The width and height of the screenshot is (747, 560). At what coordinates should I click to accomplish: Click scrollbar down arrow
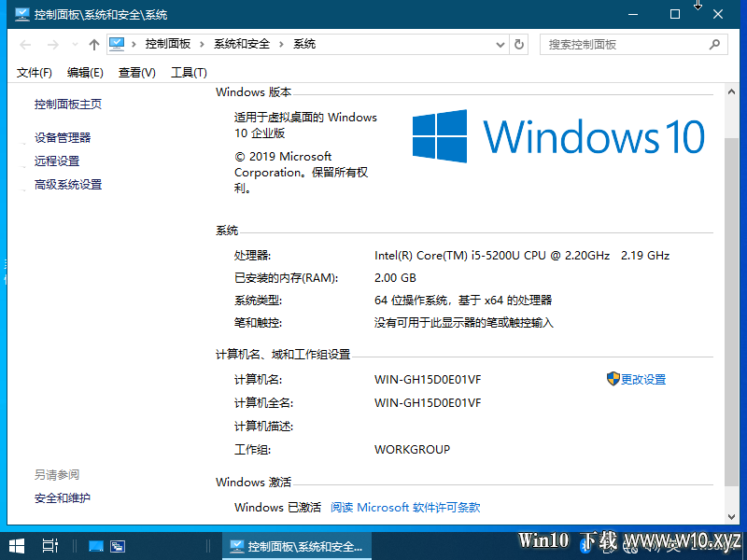coord(731,517)
